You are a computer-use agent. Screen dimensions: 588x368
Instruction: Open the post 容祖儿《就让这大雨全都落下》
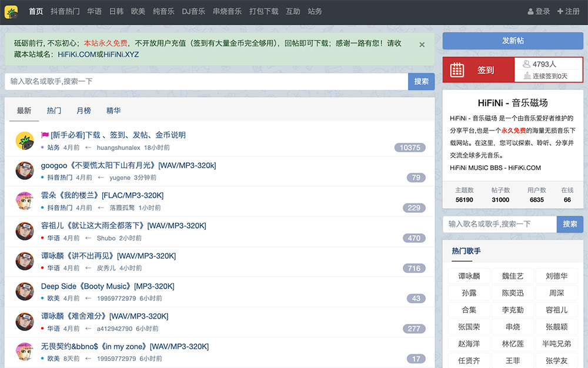click(123, 226)
